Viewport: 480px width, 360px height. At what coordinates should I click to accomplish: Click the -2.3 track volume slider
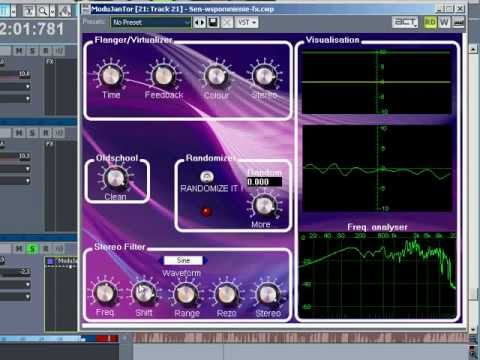(x=15, y=272)
